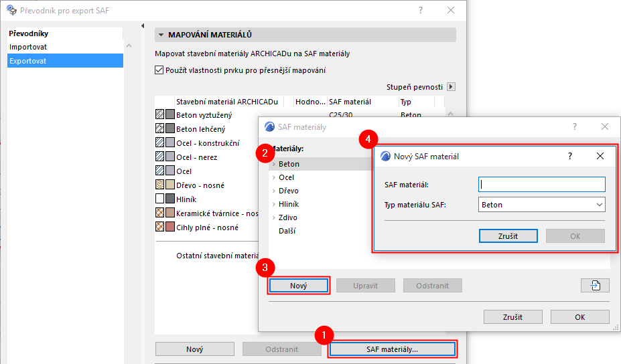The height and width of the screenshot is (364, 621).
Task: Click hatch icon of Beton lehčený
Action: (159, 128)
